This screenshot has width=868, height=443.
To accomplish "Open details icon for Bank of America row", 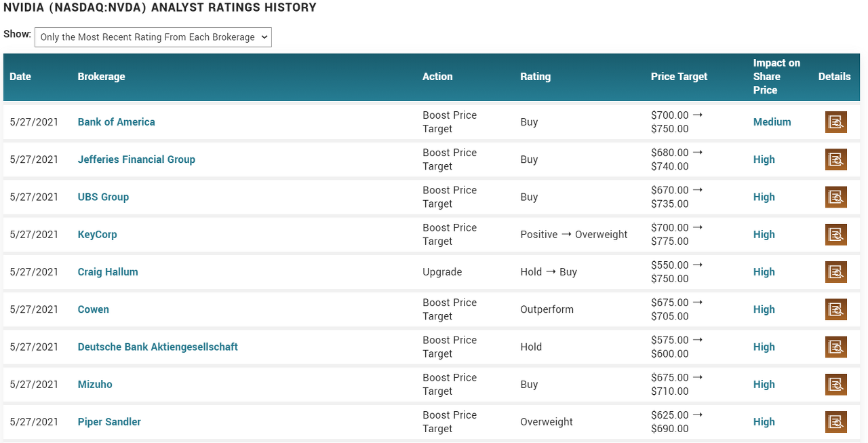I will [836, 122].
